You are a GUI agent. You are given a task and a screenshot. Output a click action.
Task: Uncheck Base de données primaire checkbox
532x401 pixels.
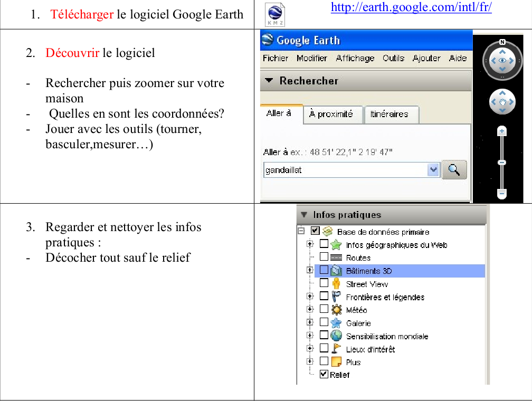coord(315,231)
